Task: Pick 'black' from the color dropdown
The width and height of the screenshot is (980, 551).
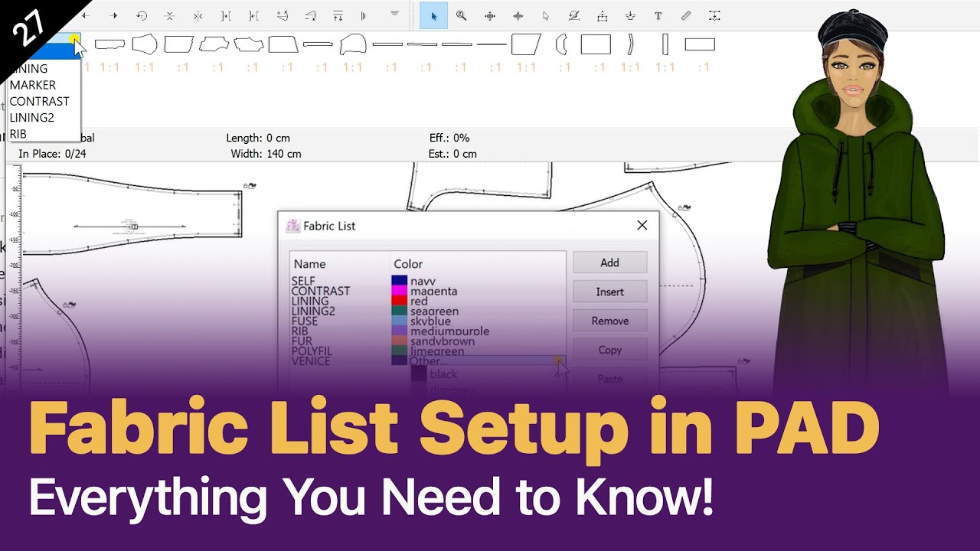Action: (443, 374)
